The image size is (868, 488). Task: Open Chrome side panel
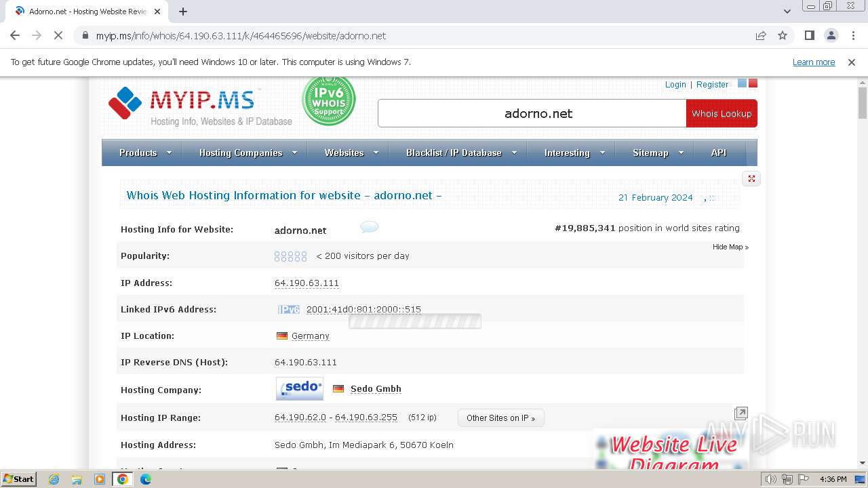tap(809, 35)
